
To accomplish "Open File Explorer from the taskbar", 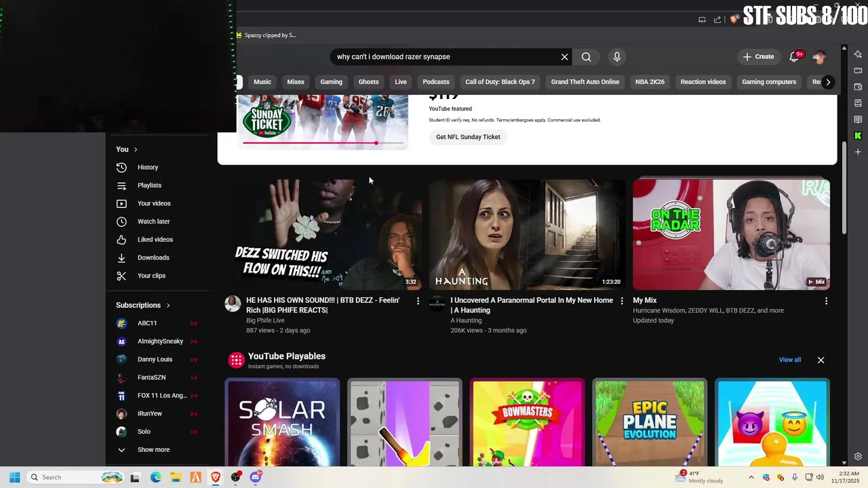I will pyautogui.click(x=176, y=477).
